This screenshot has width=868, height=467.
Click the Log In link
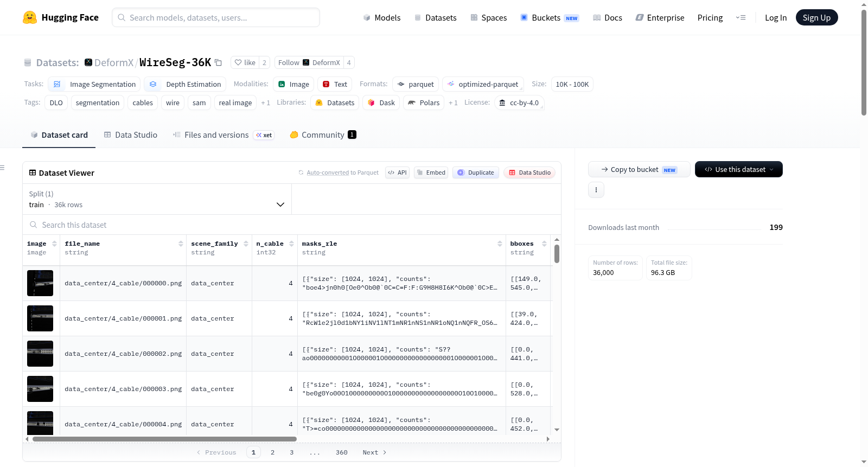click(776, 18)
